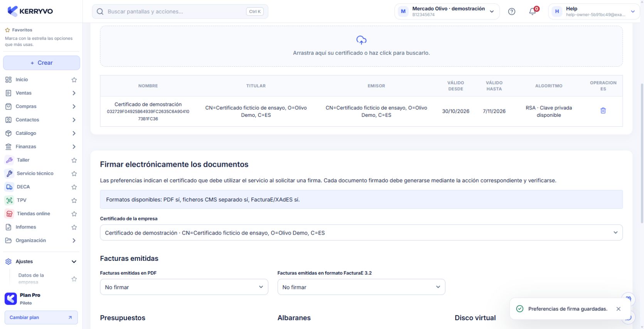The height and width of the screenshot is (329, 644).
Task: Focus the Buscar pantallas y acciones search field
Action: coord(180,12)
